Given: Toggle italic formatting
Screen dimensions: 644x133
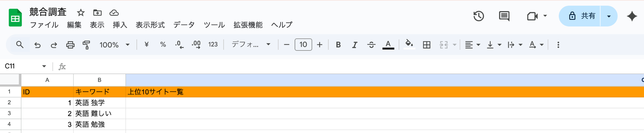Looking at the screenshot, I should tap(355, 45).
